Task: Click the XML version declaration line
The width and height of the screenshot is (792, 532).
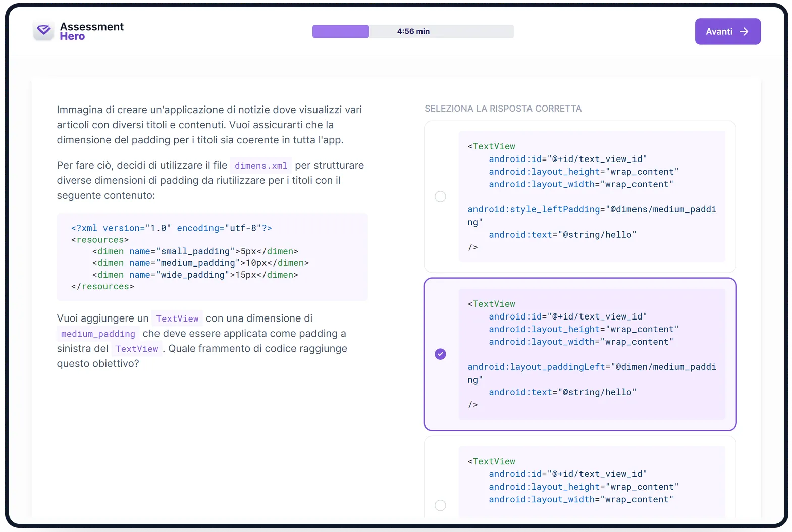Action: pyautogui.click(x=172, y=228)
